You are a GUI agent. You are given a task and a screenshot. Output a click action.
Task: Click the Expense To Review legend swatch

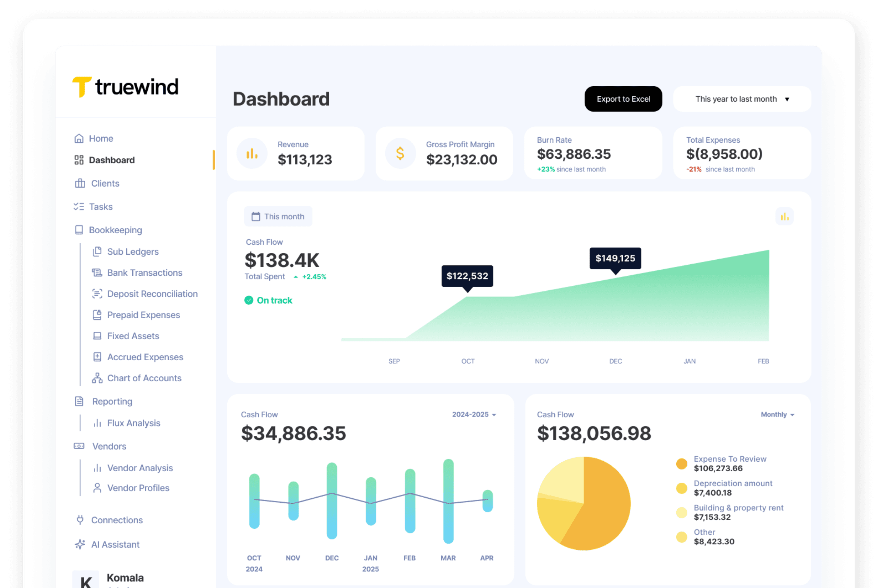click(x=681, y=464)
